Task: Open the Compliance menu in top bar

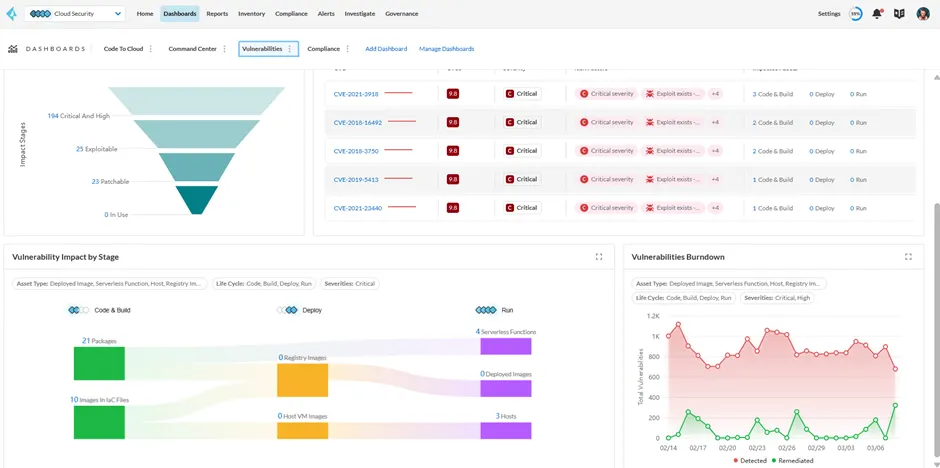Action: [291, 13]
